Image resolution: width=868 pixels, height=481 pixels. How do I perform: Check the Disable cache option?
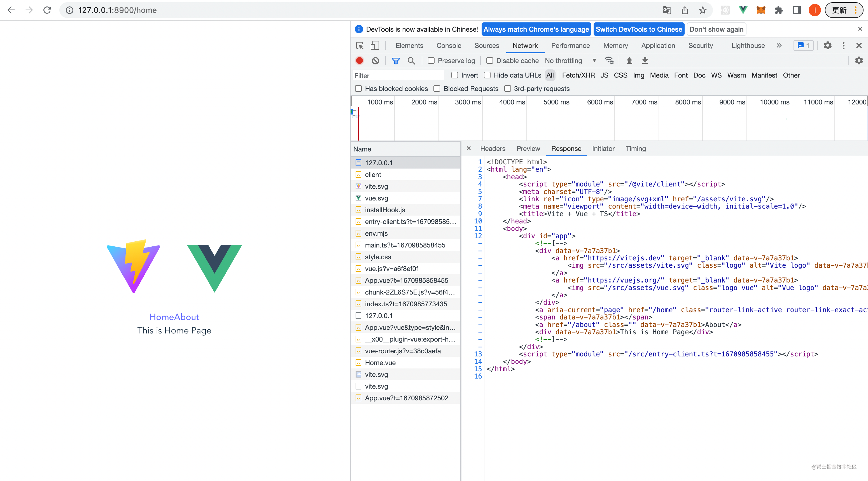coord(490,61)
